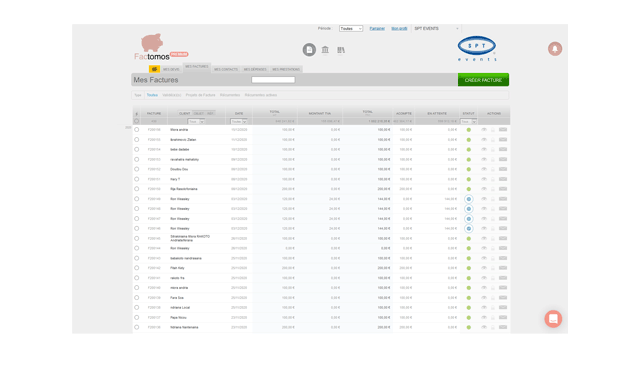Select the Rija Rasolofomaina invoice row

(x=137, y=189)
